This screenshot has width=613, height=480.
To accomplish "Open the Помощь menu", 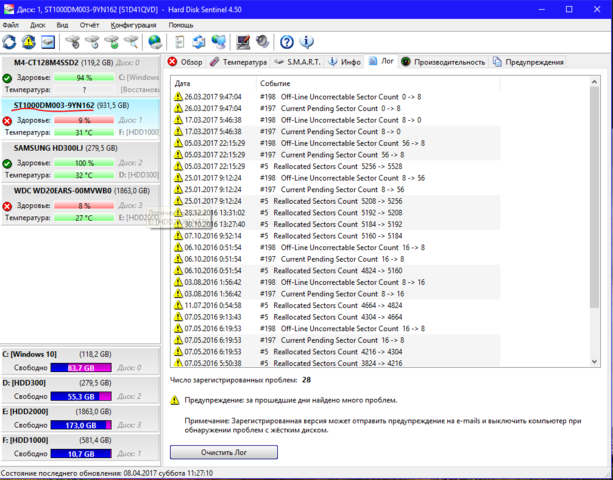I will point(181,25).
